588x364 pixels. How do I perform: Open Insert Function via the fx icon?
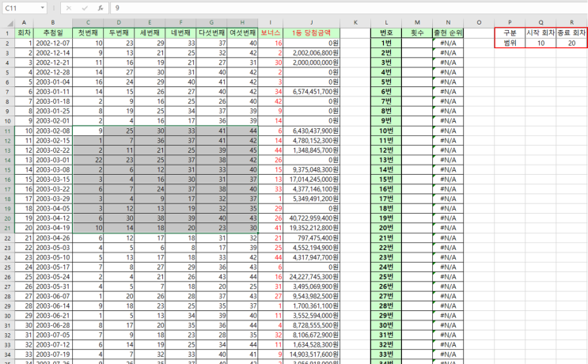coord(101,8)
